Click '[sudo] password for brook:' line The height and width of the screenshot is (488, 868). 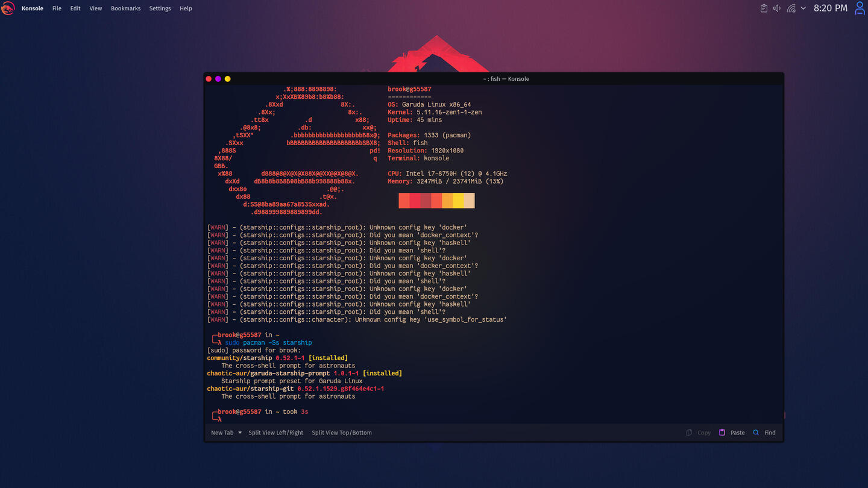click(254, 351)
